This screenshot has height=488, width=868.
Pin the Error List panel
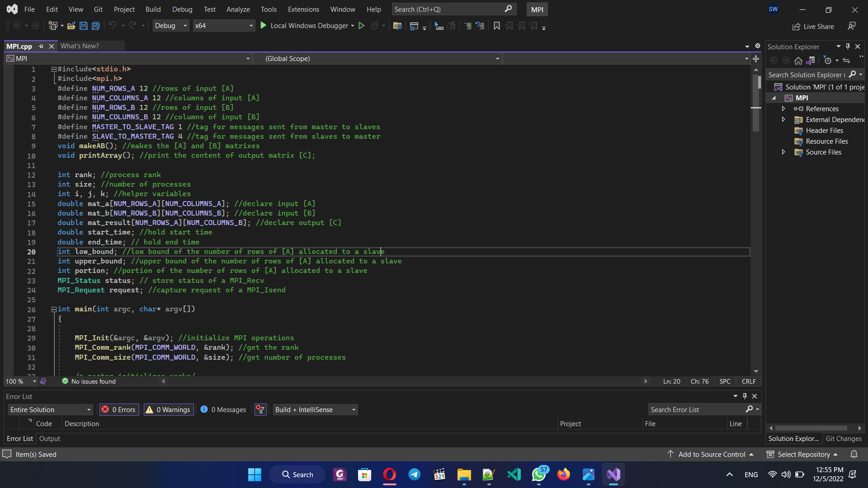click(745, 396)
